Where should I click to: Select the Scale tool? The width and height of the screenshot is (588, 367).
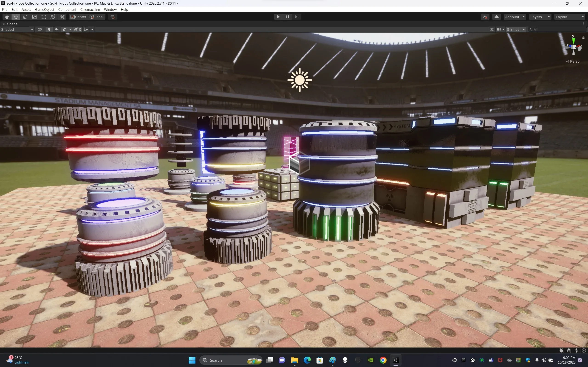pos(34,17)
